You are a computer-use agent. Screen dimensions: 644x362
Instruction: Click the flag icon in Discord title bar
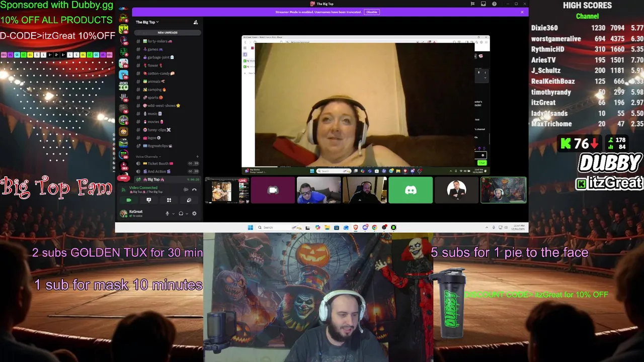472,4
